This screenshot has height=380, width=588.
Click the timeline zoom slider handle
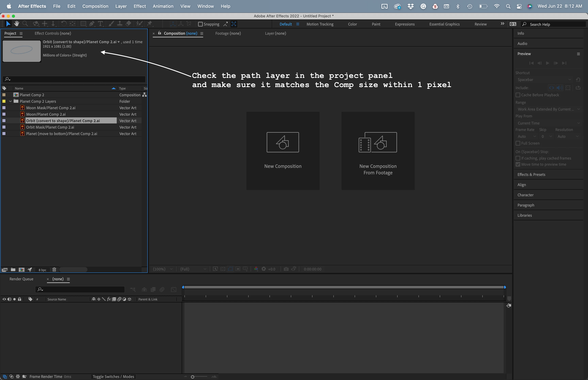click(193, 377)
